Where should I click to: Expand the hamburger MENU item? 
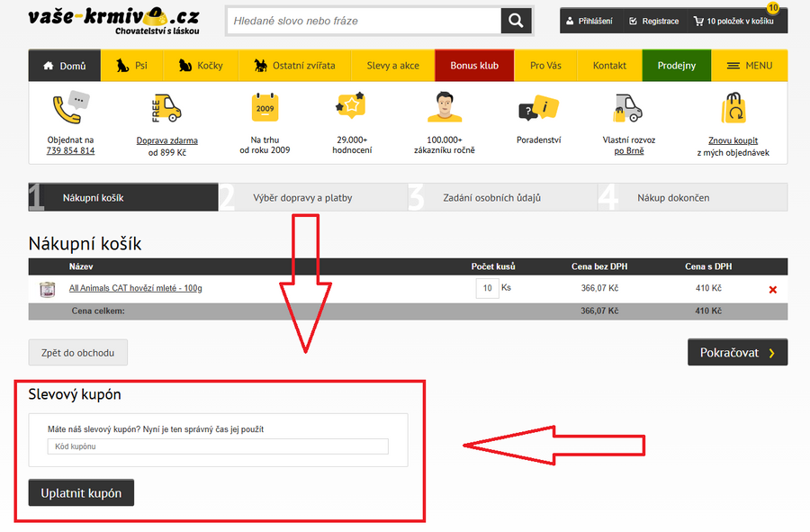(x=749, y=66)
